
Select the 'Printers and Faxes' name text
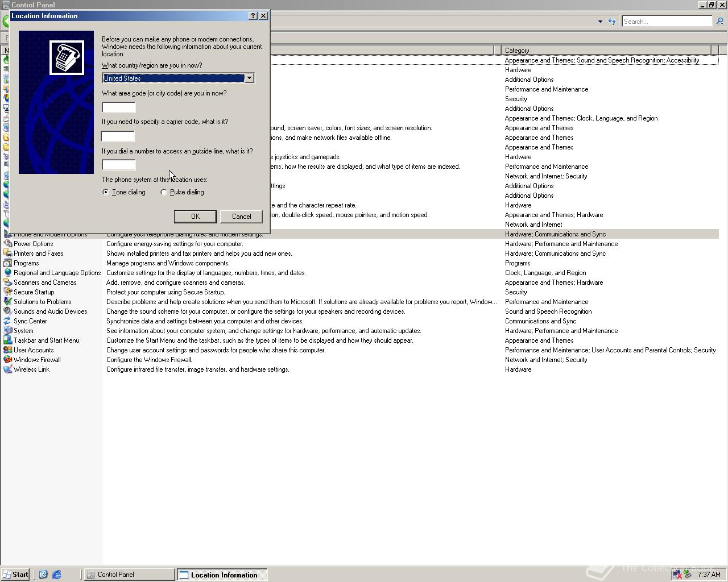[38, 253]
